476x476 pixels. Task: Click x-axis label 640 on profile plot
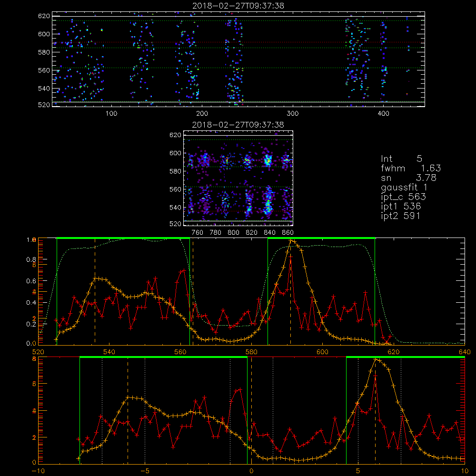465,352
